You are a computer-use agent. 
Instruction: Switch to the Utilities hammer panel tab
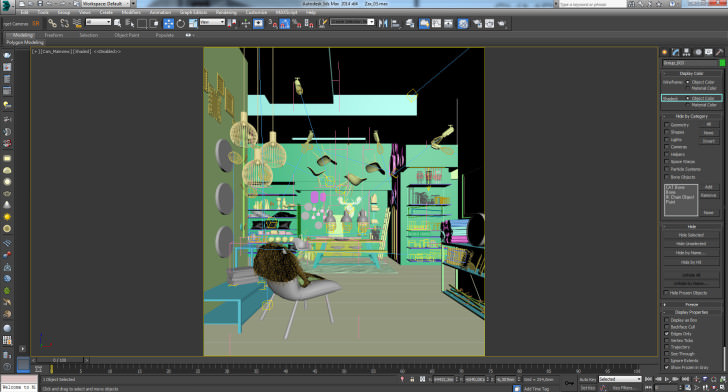pyautogui.click(x=719, y=52)
